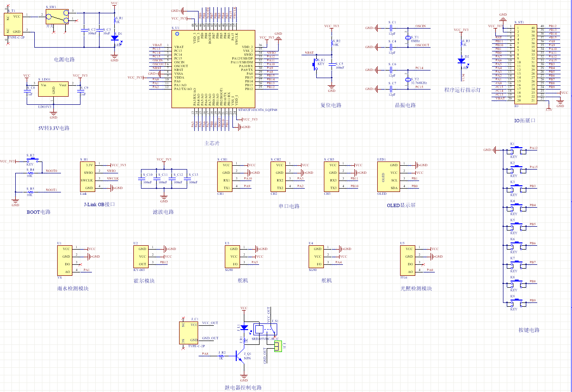The image size is (572, 392).
Task: Select the S_C7 12pF capacitor on PC15
Action: click(391, 89)
